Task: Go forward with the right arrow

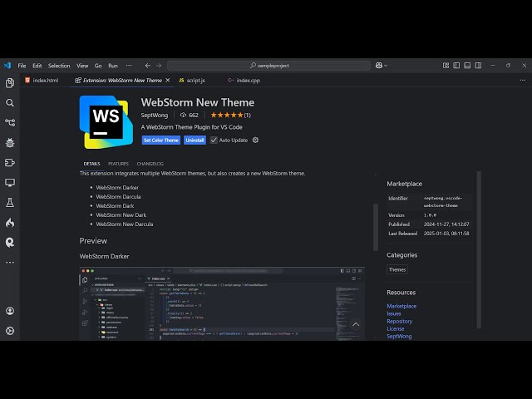Action: (x=159, y=66)
